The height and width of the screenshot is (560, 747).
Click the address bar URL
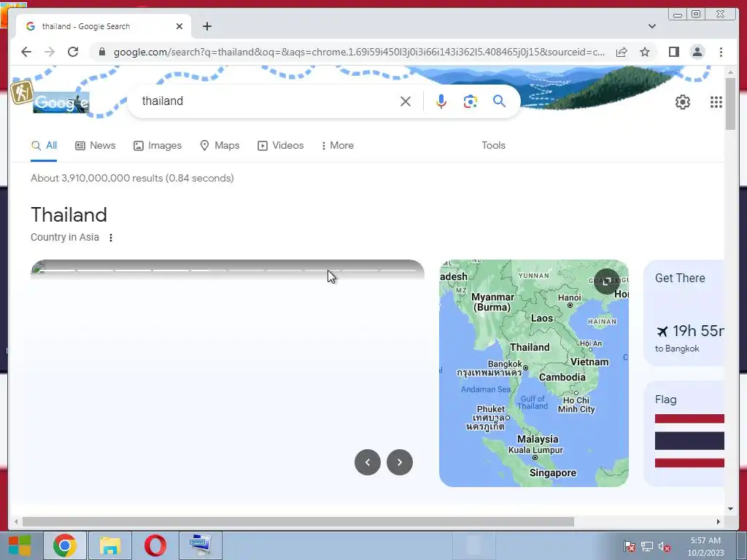[x=359, y=52]
